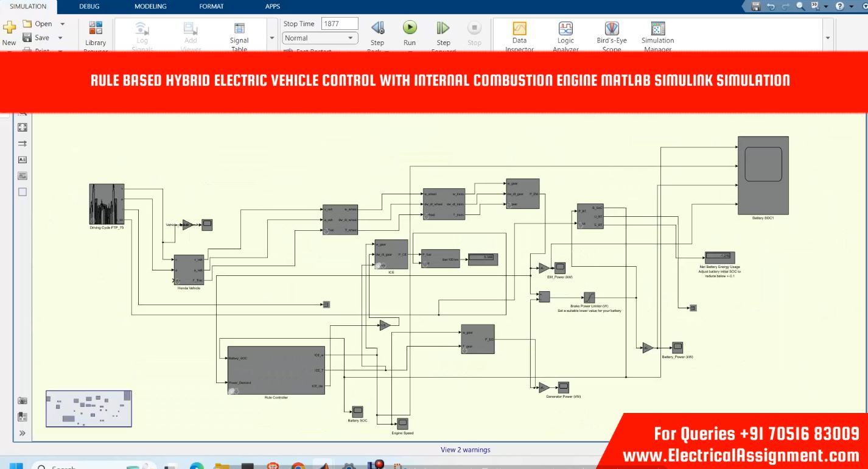This screenshot has height=469, width=868.
Task: Click the Step Forward button
Action: pyautogui.click(x=443, y=28)
